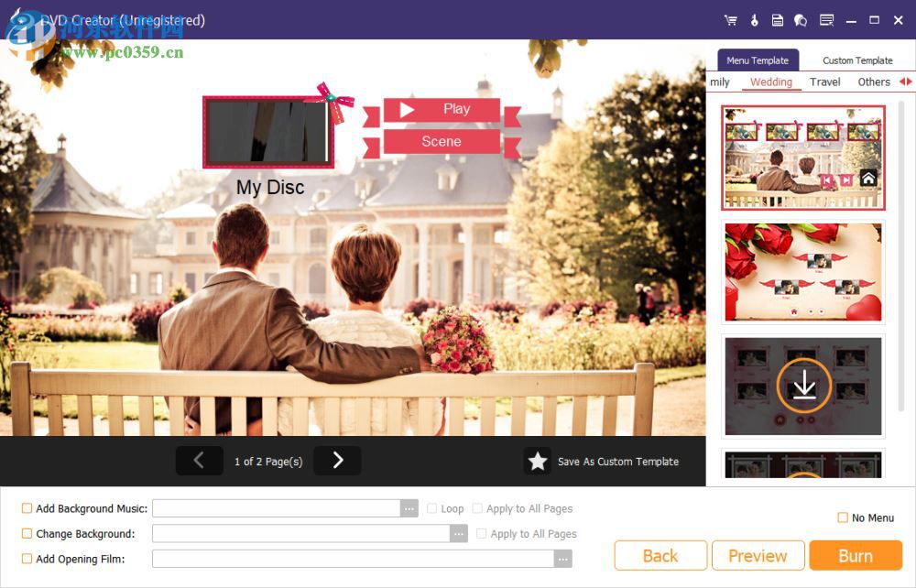Click the Preview button
Screen dimensions: 916x588
pyautogui.click(x=758, y=555)
